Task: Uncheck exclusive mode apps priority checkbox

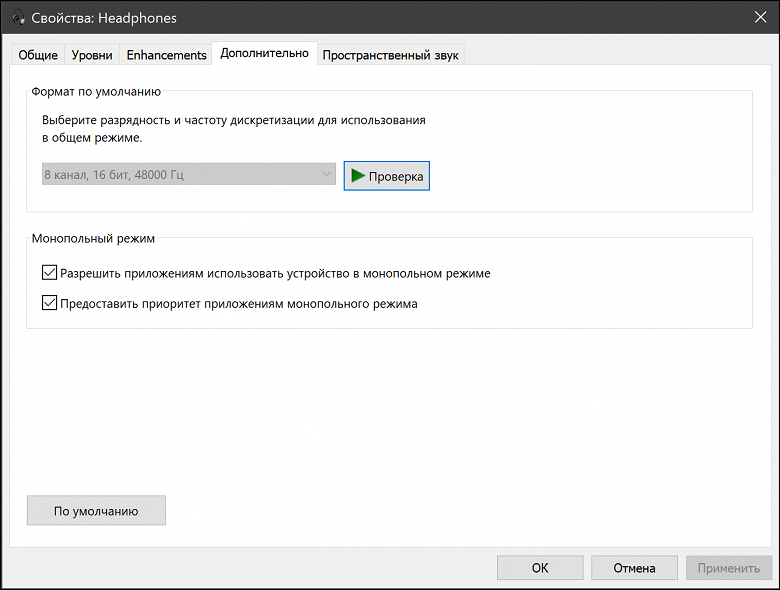Action: tap(50, 304)
